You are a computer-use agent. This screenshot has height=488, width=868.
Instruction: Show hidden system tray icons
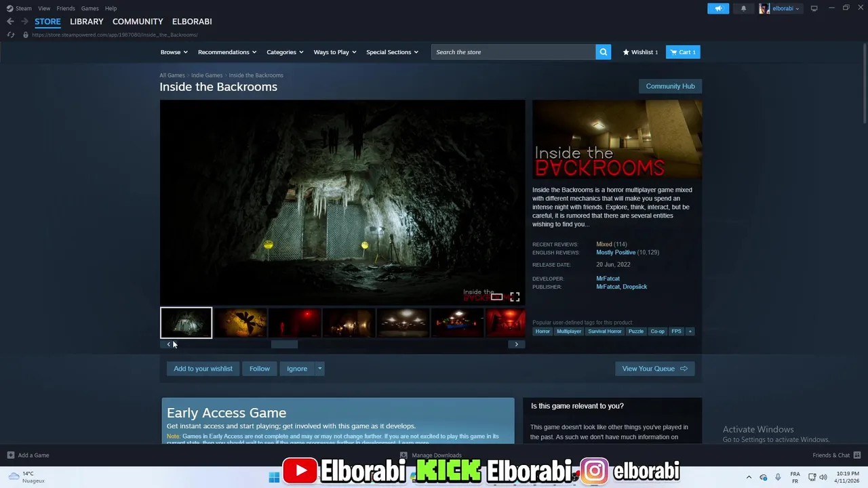click(749, 477)
